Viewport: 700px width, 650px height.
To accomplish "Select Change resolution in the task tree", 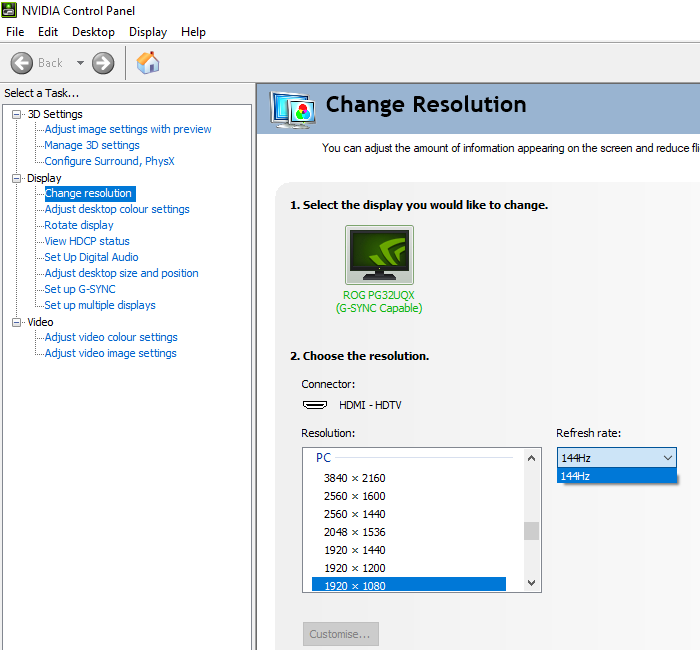I will pos(90,193).
